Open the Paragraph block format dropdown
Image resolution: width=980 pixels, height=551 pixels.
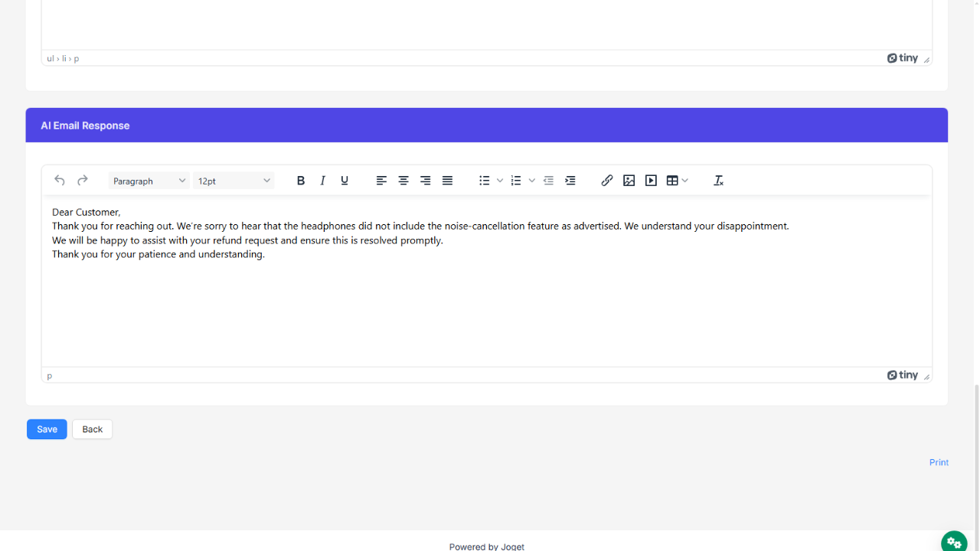click(x=149, y=181)
